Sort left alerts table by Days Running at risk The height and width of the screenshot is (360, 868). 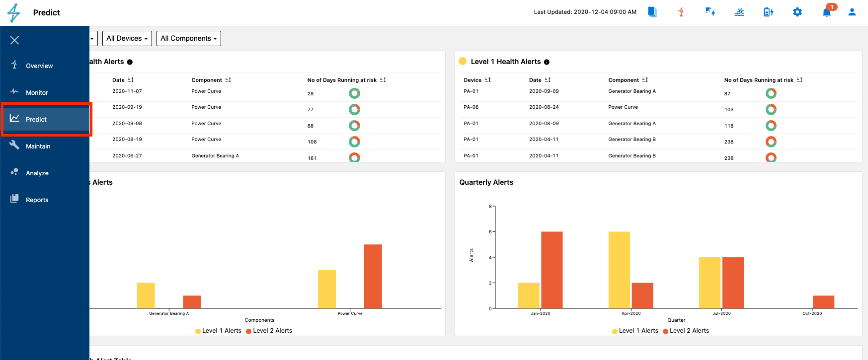click(383, 80)
